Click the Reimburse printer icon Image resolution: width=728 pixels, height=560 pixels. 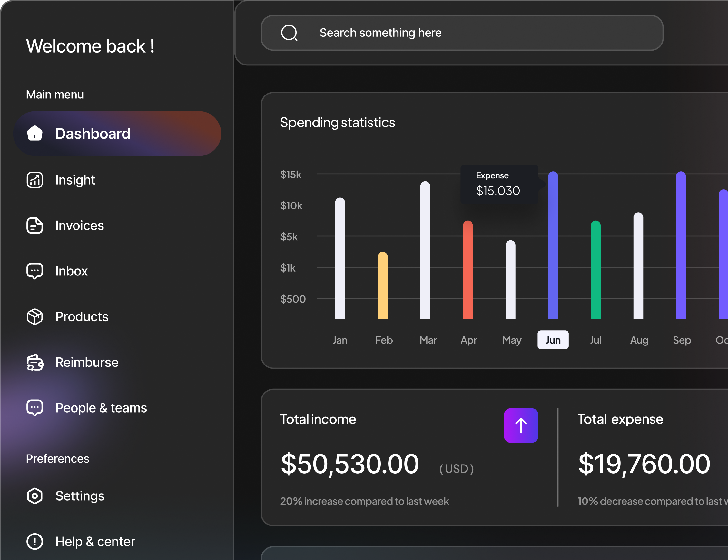(34, 362)
